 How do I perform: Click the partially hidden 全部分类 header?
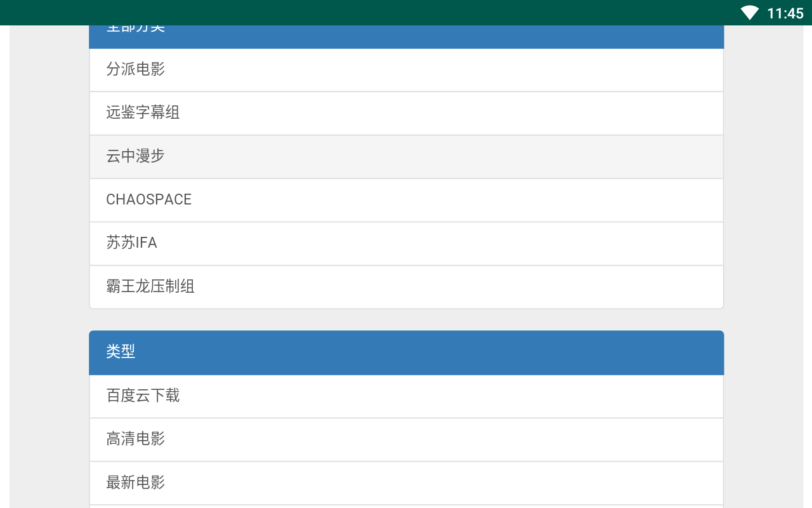(406, 37)
